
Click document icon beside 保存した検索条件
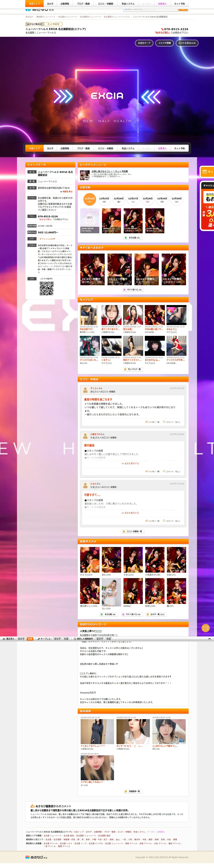coord(75,639)
